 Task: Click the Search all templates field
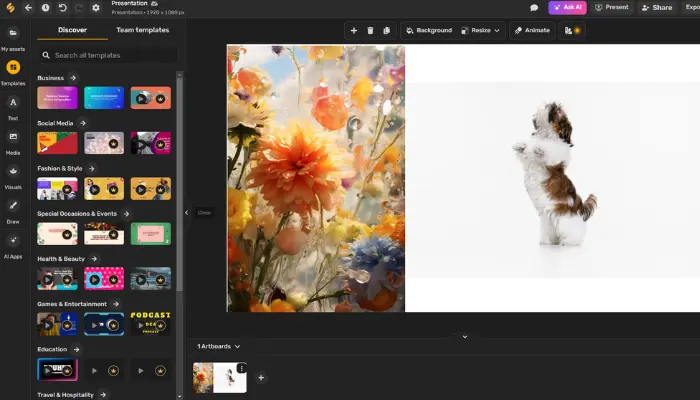coord(110,55)
